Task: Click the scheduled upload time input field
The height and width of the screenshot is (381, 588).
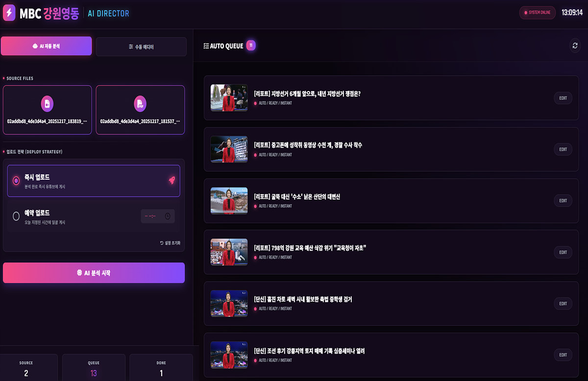Action: 158,216
